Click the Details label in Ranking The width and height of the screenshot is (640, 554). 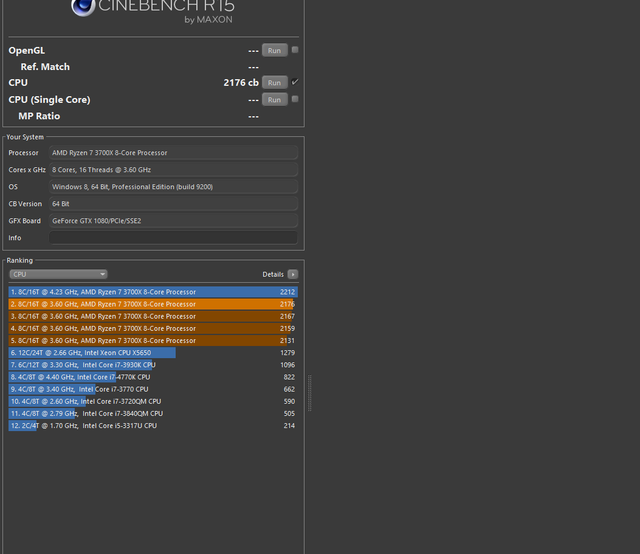(273, 274)
